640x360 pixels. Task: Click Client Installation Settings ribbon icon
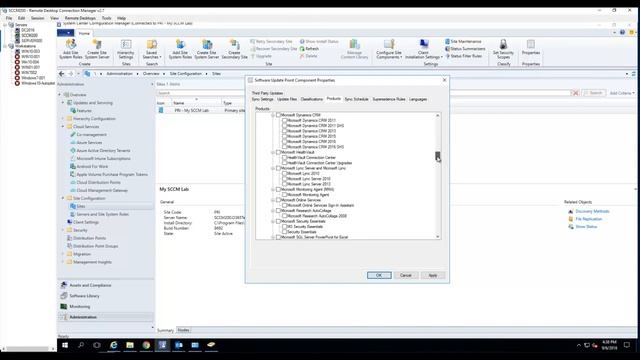(423, 49)
